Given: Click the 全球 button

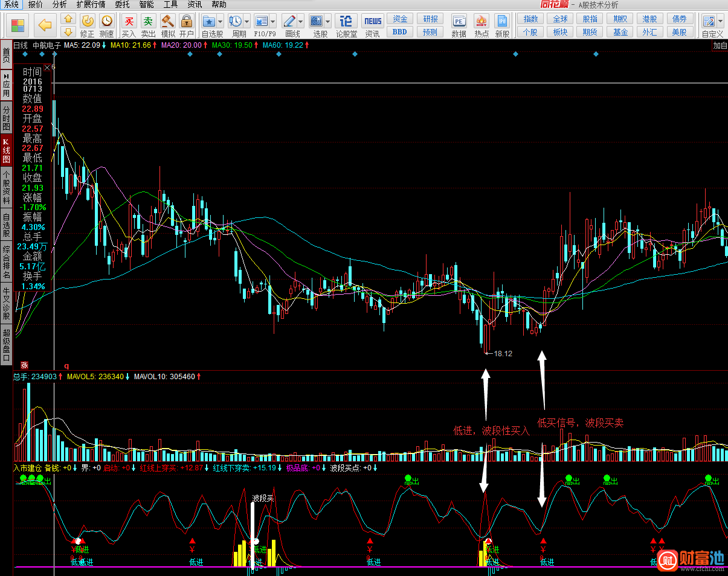Looking at the screenshot, I should [561, 19].
